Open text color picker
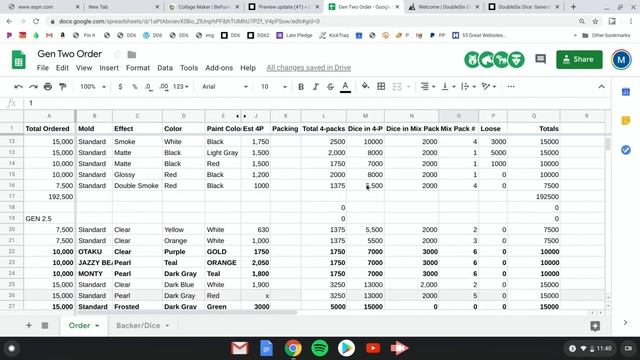This screenshot has height=360, width=640. click(x=345, y=87)
